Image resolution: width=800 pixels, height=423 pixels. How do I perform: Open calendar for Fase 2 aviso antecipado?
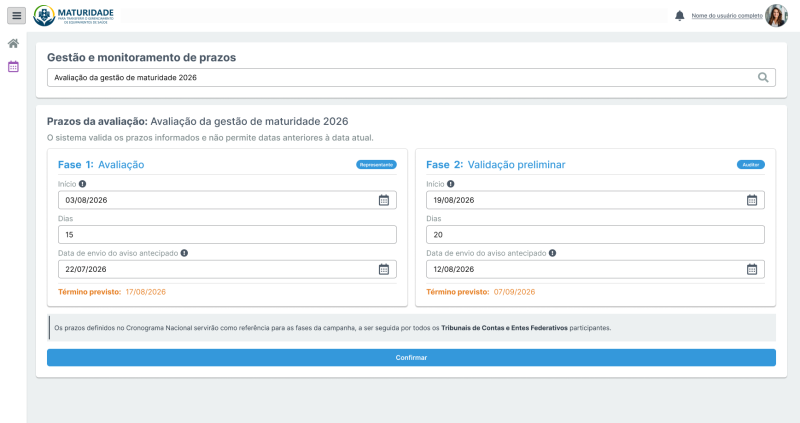point(752,269)
